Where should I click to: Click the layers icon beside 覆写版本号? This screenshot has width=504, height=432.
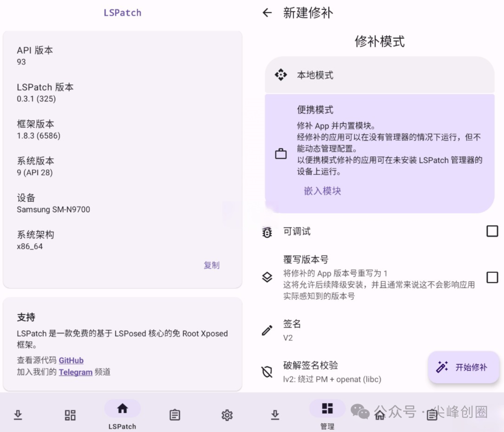[x=267, y=277]
